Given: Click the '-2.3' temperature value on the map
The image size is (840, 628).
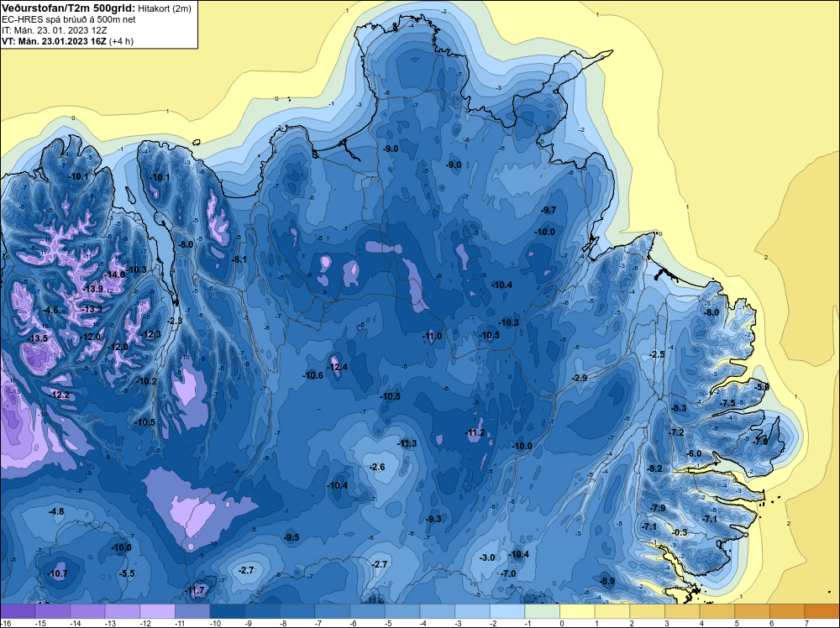Looking at the screenshot, I should (x=175, y=321).
